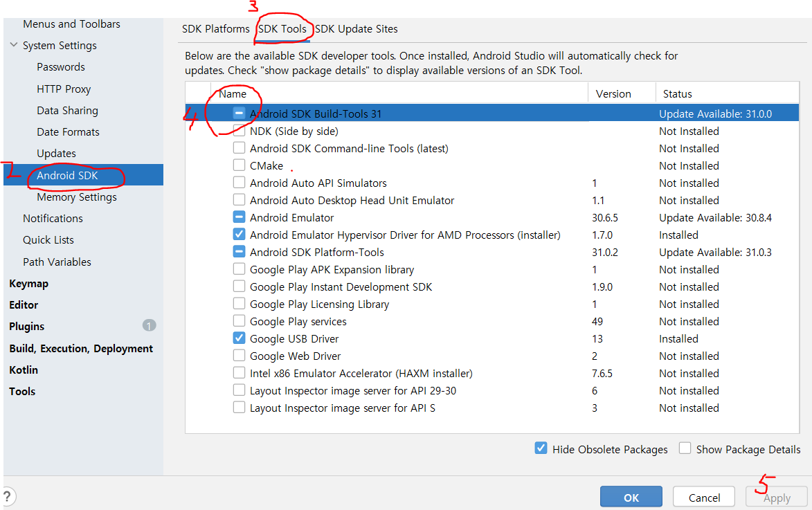This screenshot has width=812, height=510.
Task: Enable NDK (Side by side) checkbox
Action: click(239, 131)
